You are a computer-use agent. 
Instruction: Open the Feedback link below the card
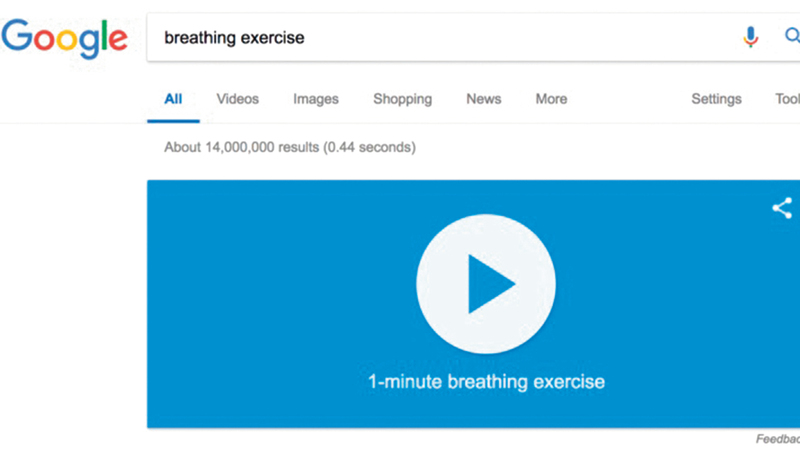click(x=779, y=438)
